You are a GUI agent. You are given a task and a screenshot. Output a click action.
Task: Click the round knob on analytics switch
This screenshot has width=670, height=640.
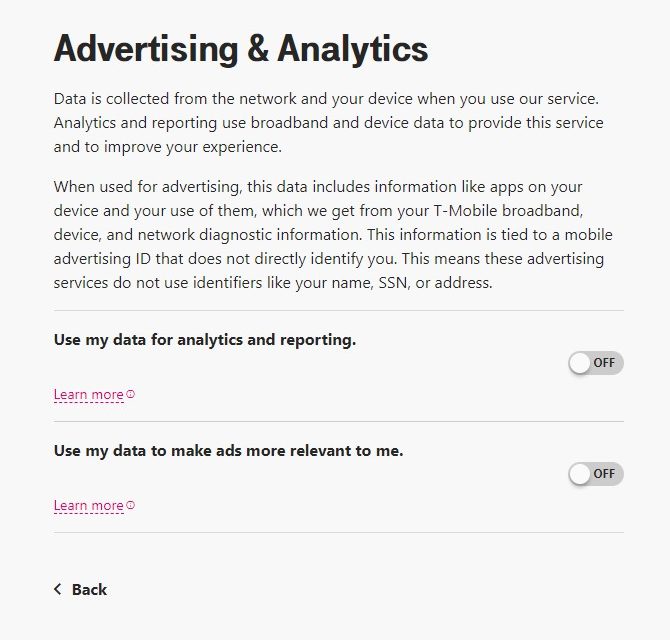click(x=580, y=363)
